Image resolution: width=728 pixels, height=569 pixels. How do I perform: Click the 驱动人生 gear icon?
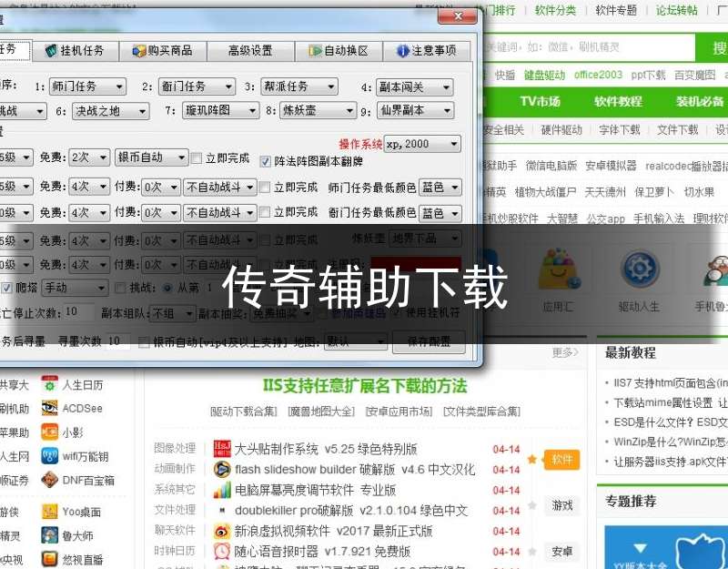[640, 268]
